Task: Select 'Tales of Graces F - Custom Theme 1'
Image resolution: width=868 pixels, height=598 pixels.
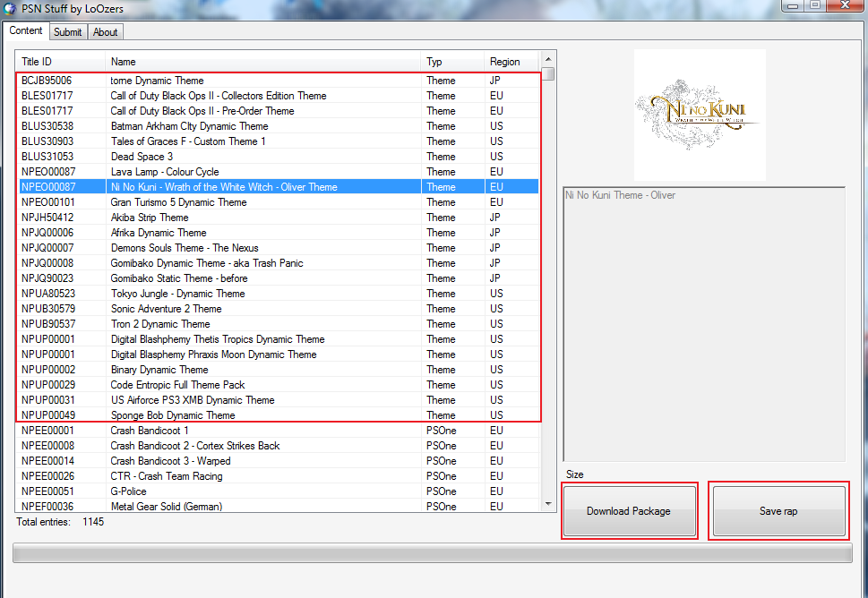Action: [x=279, y=141]
